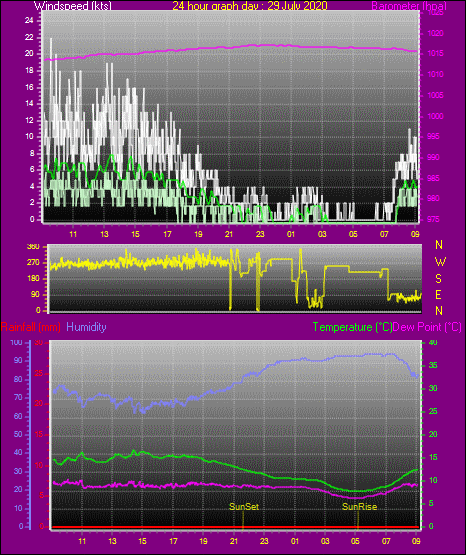Click the '90' humidity axis value on lower chart

point(18,360)
